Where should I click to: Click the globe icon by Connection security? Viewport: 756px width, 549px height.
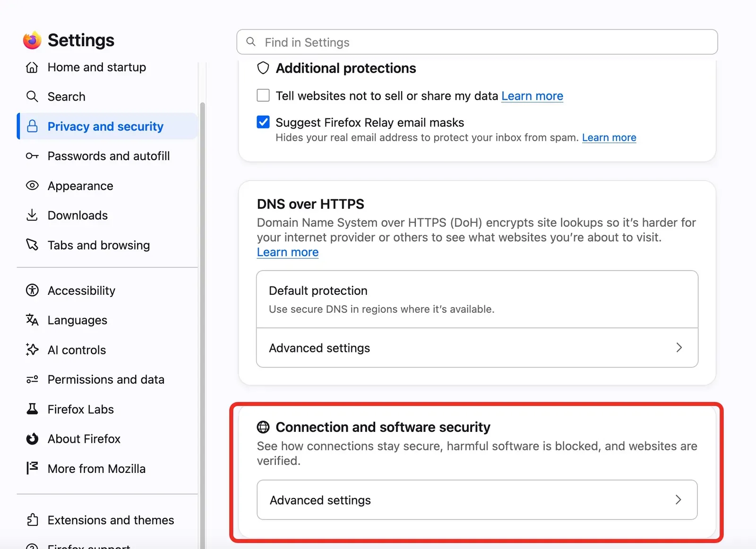point(263,427)
